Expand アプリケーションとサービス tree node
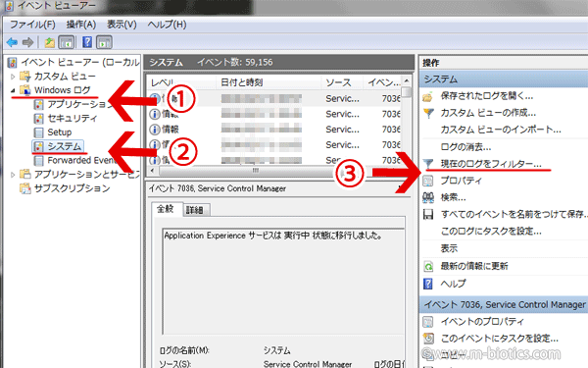Viewport: 588px width, 368px height. (x=13, y=175)
